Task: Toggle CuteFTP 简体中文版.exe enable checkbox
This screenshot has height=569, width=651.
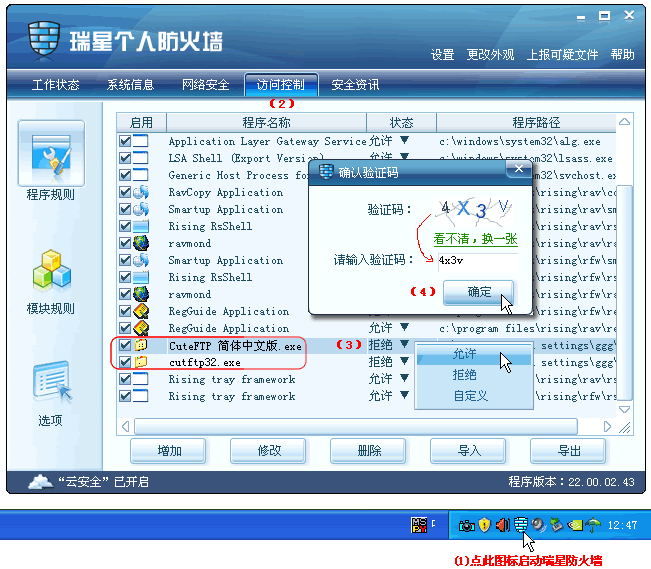Action: click(125, 345)
